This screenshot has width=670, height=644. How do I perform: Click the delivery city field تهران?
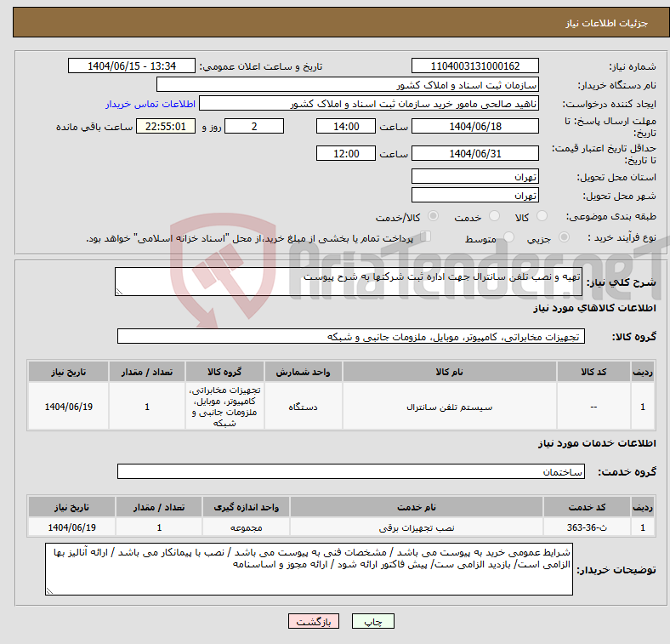pos(474,195)
